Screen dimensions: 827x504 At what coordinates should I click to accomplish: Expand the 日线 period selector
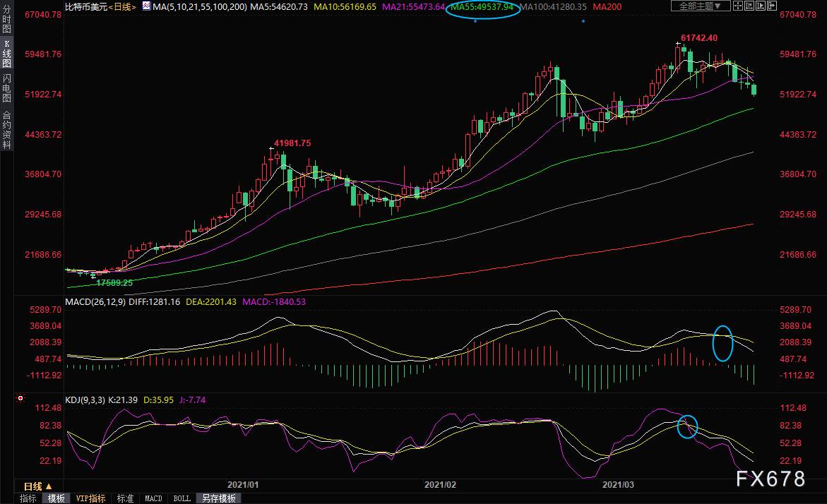(38, 486)
